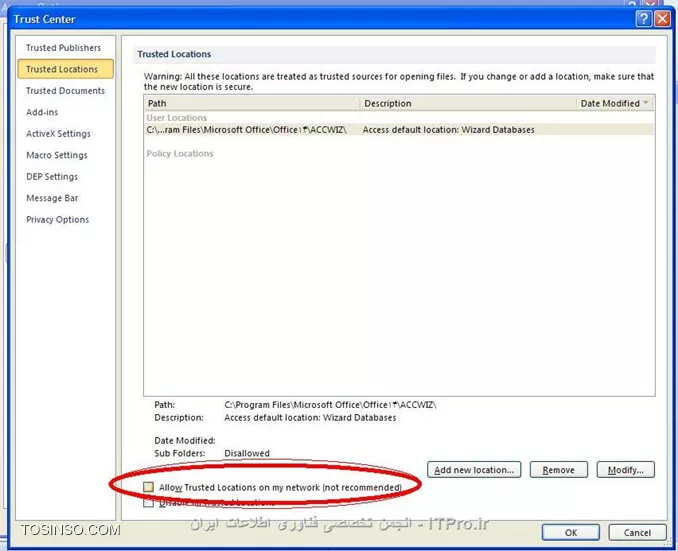Click the Add new location button

474,470
